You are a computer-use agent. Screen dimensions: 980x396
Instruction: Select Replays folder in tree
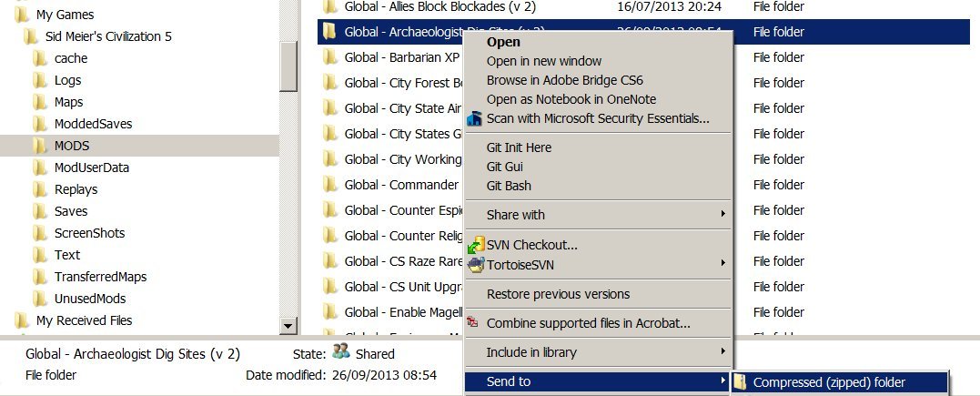(76, 189)
